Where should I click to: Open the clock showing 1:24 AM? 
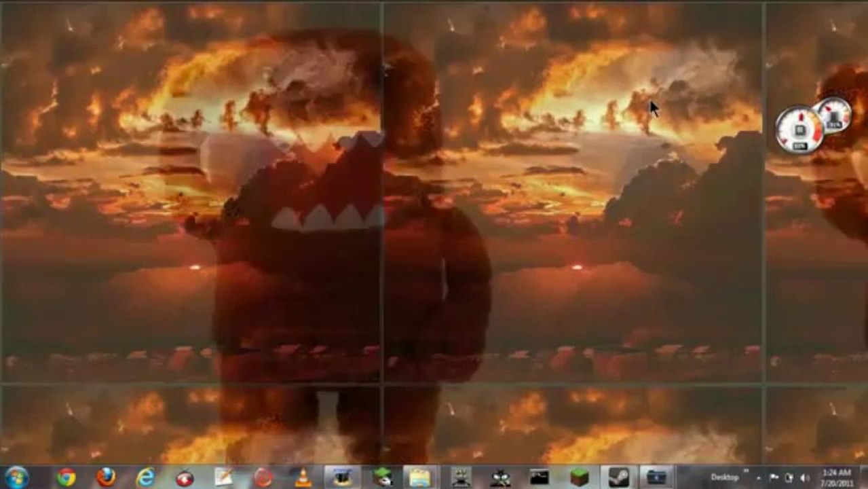coord(836,477)
